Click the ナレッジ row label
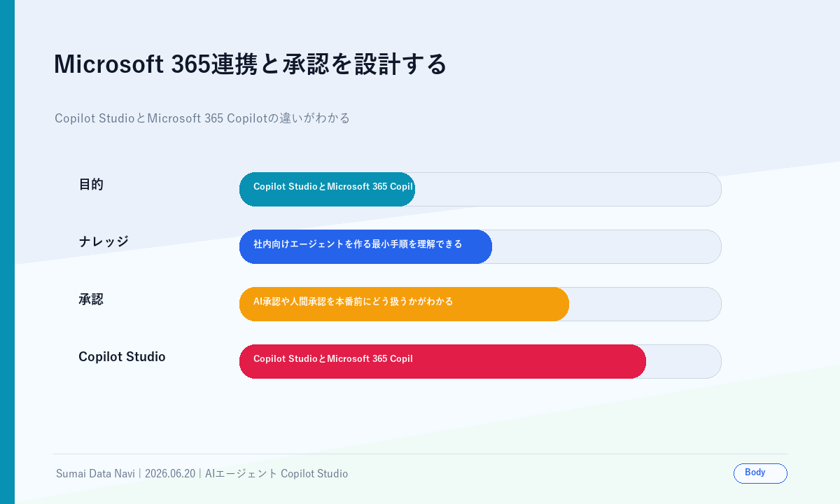This screenshot has width=840, height=504. [x=104, y=242]
